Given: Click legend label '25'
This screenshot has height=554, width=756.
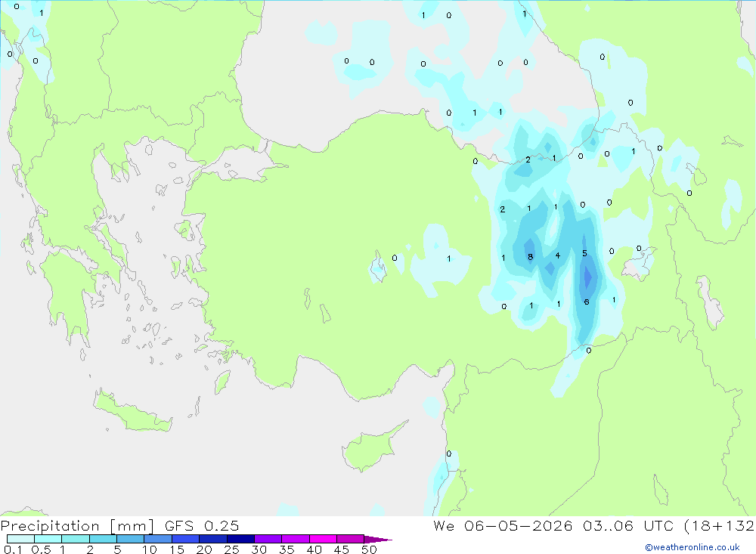Looking at the screenshot, I should click(x=231, y=549).
